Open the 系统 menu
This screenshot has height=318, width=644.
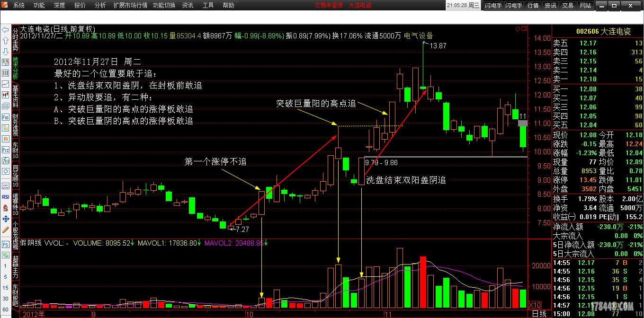(x=19, y=6)
